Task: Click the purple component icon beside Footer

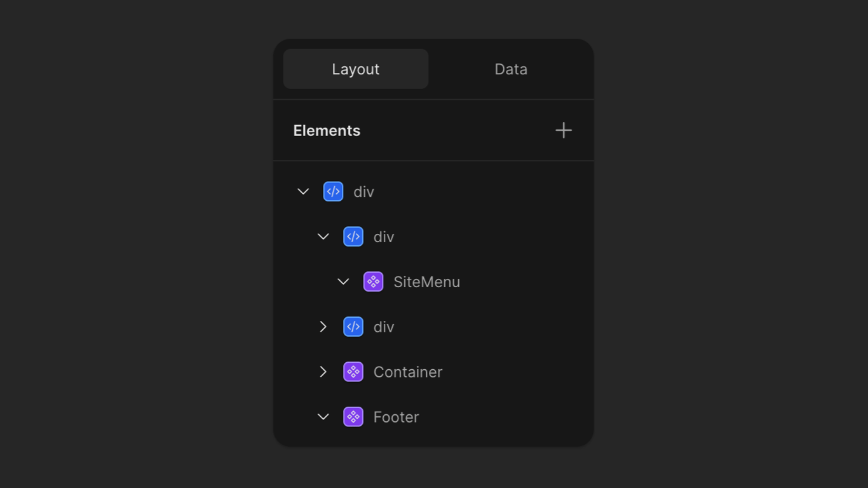Action: (x=353, y=417)
